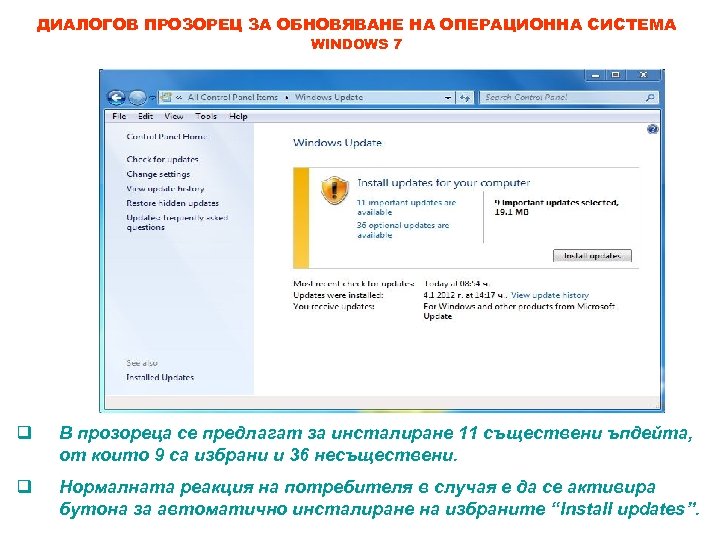Minimize the Windows Update window
Screen dimensions: 720x540
[x=596, y=75]
